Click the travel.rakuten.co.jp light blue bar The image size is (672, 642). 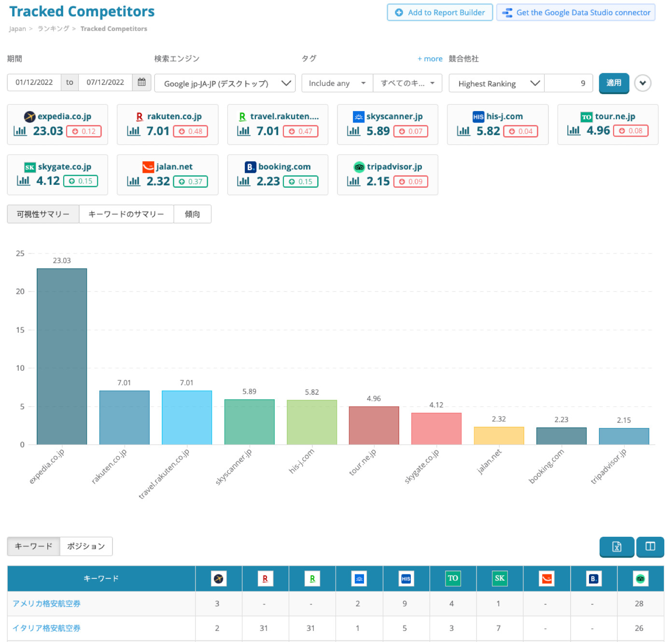[187, 418]
